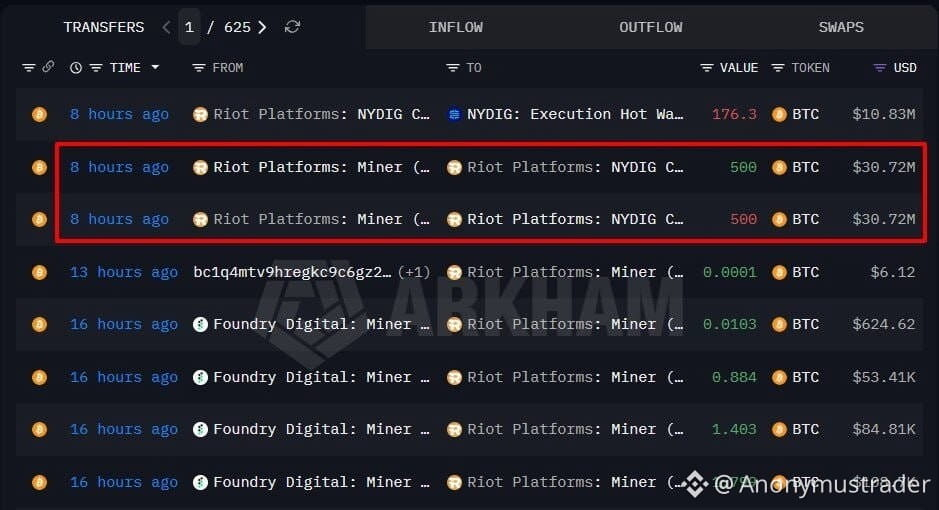Open sender 'Riot Platforms: NYDIG C...' in the first row

[322, 114]
